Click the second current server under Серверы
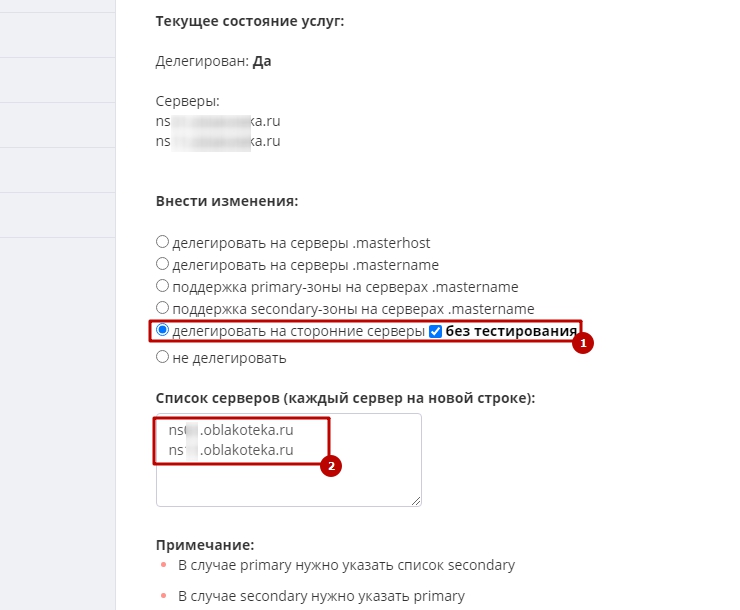The width and height of the screenshot is (740, 610). [218, 141]
